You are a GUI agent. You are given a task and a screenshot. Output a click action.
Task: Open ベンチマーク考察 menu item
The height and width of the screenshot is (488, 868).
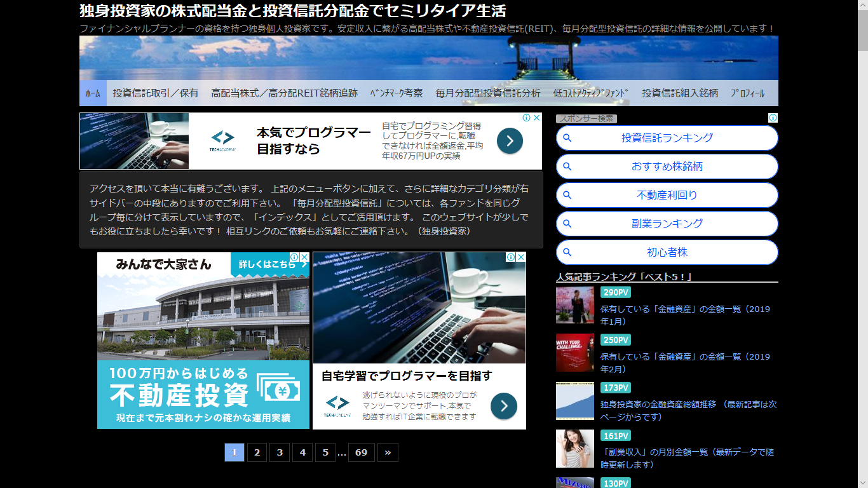point(397,93)
